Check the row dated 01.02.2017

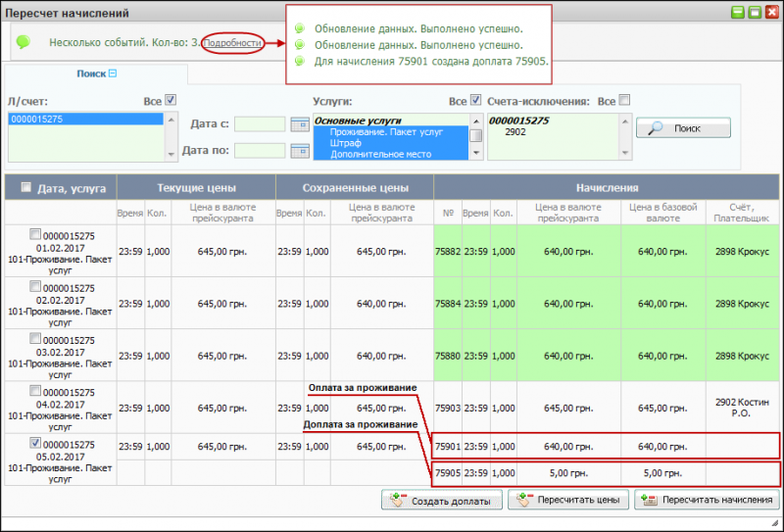pyautogui.click(x=35, y=234)
